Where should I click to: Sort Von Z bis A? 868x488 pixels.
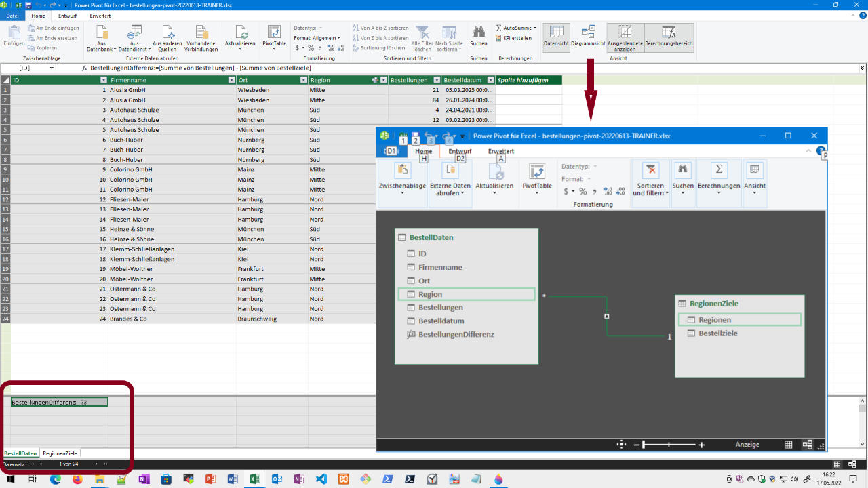pyautogui.click(x=381, y=38)
